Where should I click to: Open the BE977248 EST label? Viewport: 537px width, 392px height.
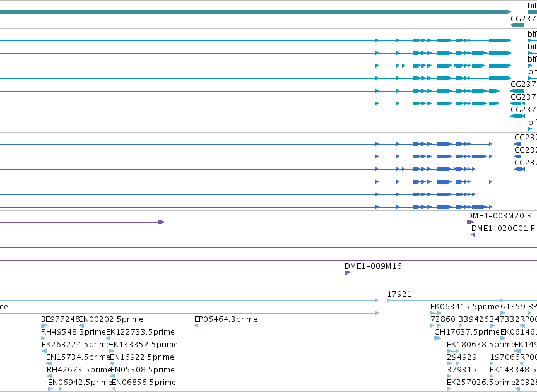pyautogui.click(x=61, y=319)
